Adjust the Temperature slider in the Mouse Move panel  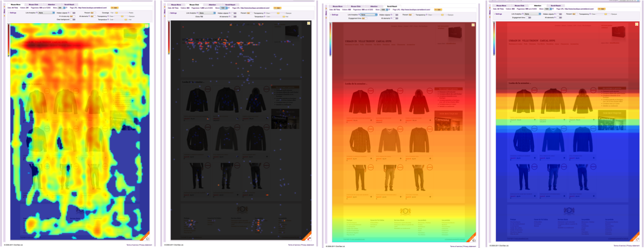coord(121,19)
